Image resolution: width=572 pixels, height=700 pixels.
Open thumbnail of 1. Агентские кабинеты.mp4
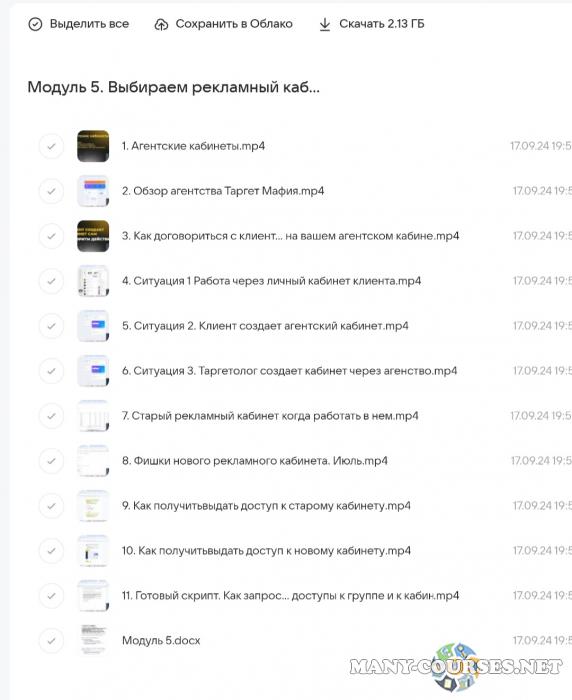93,146
